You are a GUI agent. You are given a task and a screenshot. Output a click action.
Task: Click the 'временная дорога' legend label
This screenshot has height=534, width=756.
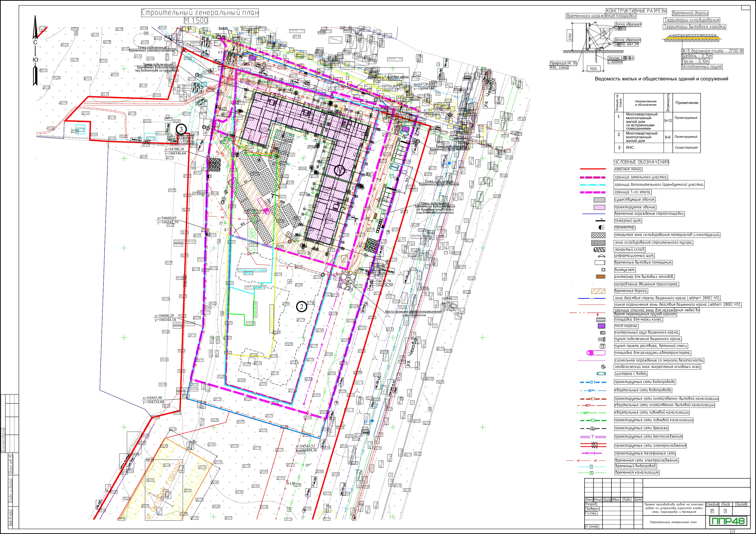[631, 291]
